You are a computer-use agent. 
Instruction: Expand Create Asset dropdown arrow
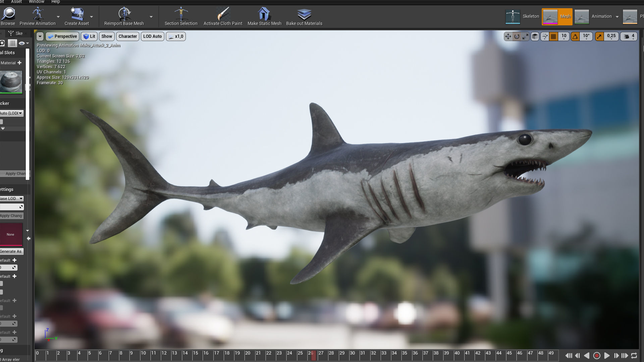click(92, 17)
